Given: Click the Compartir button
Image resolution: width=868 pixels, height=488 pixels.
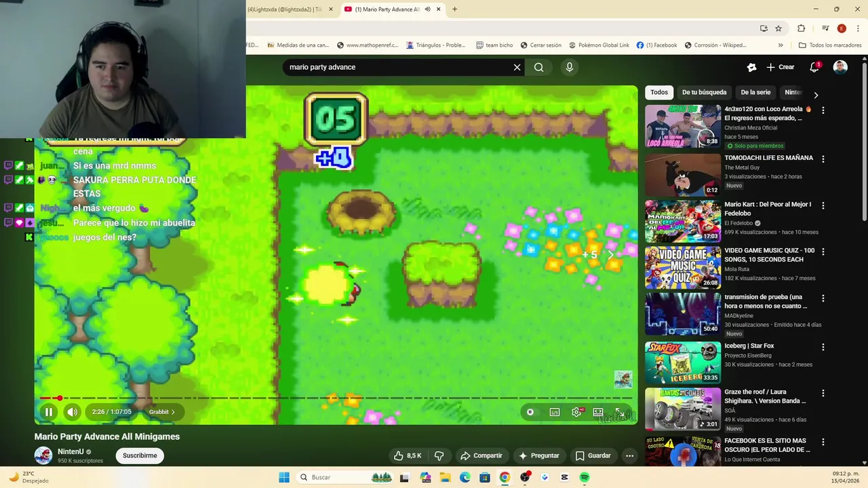Looking at the screenshot, I should 481,455.
